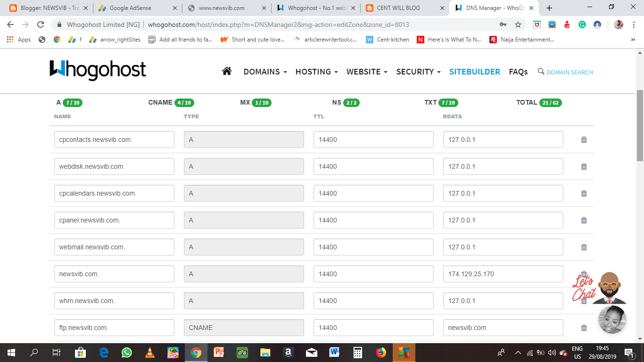644x362 pixels.
Task: Click the DOMAIN SEARCH link
Action: [565, 72]
